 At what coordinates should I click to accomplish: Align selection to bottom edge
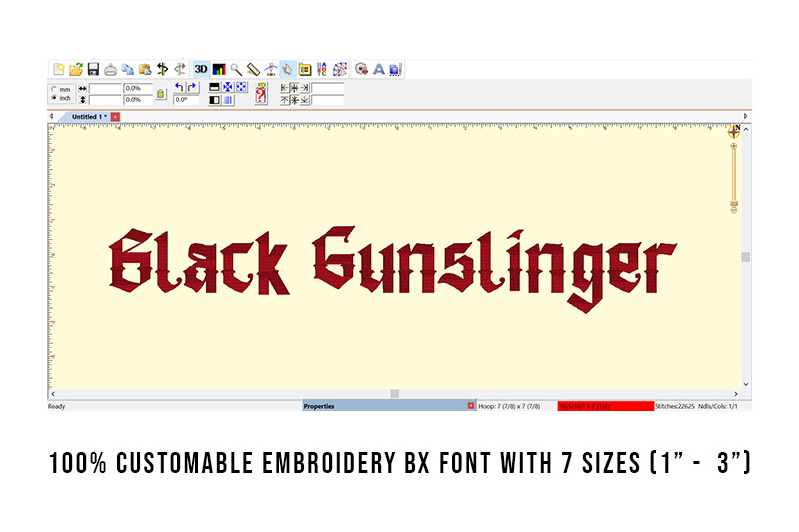[304, 100]
